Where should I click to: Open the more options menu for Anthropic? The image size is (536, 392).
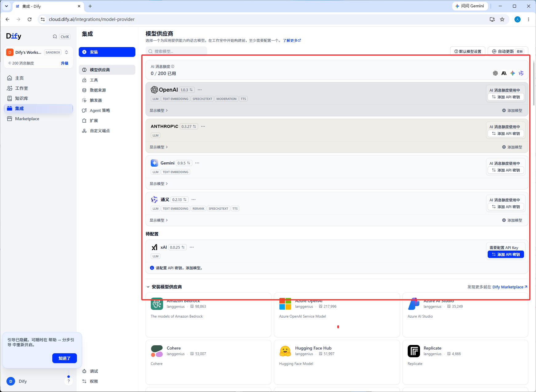click(x=203, y=126)
